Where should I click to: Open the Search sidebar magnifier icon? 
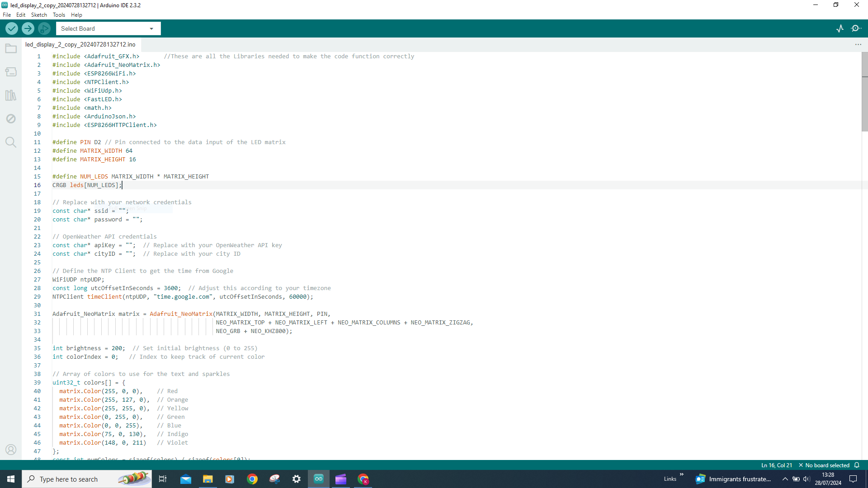point(11,142)
